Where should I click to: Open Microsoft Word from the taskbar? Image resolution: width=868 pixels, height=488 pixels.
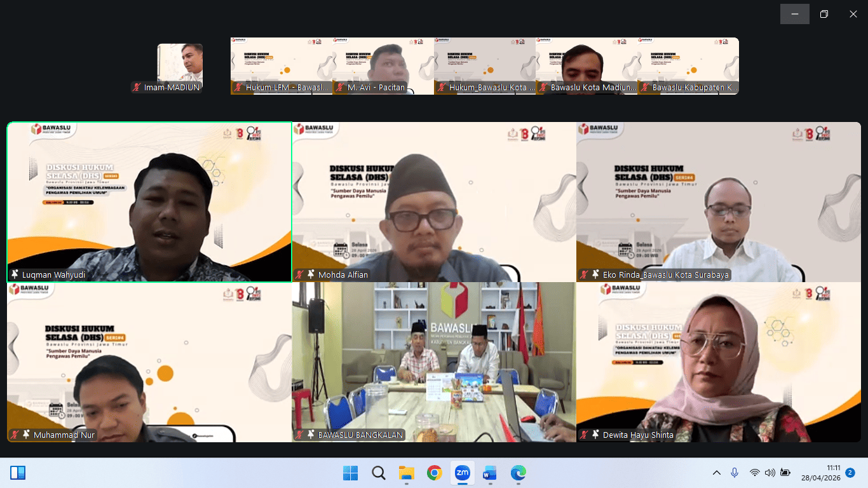coord(489,473)
